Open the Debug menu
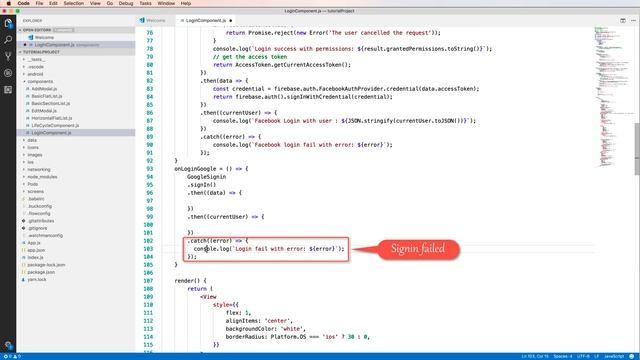Image resolution: width=640 pixels, height=360 pixels. (x=126, y=3)
